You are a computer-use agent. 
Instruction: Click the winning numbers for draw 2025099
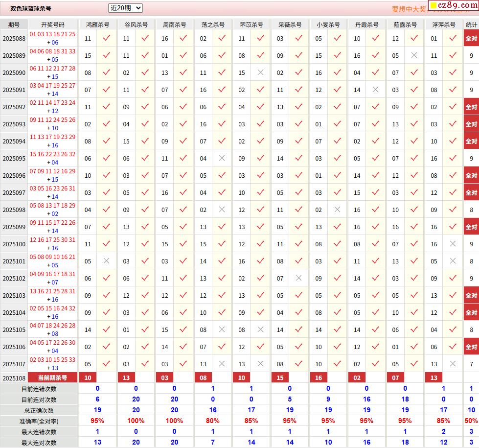click(x=52, y=227)
